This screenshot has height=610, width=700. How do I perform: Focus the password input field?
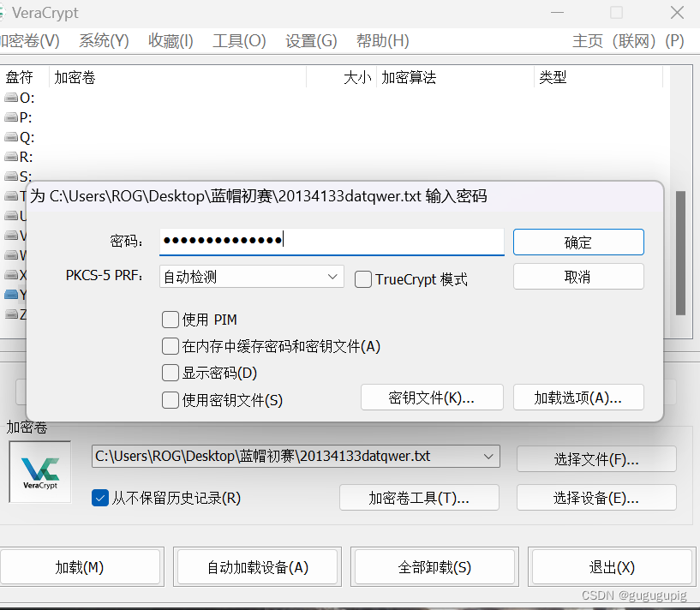332,242
